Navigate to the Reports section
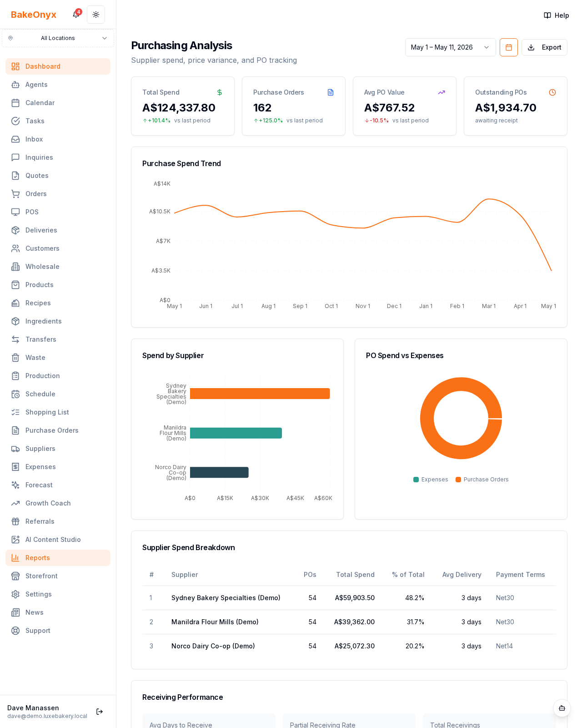Screen dimensions: 582x728 coord(58,558)
